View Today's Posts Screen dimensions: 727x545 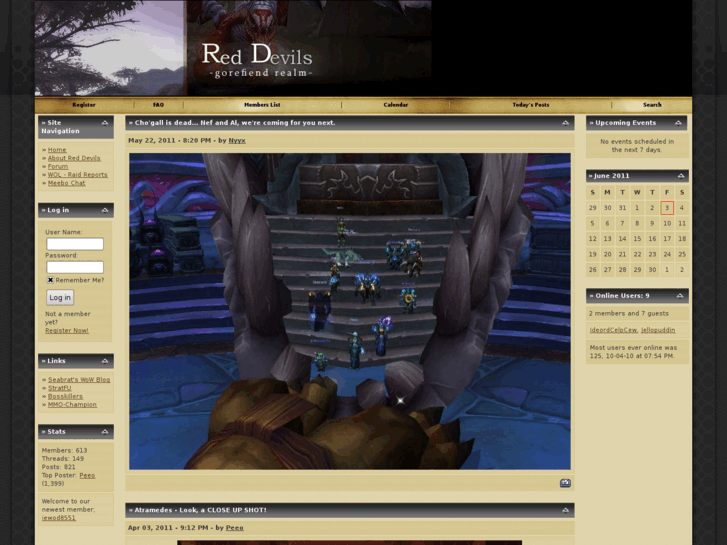point(531,105)
